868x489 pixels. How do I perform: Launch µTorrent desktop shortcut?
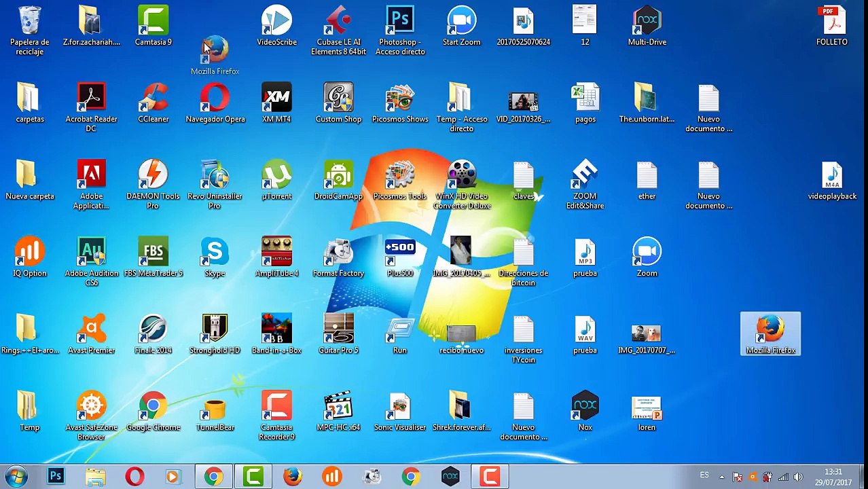tap(276, 180)
